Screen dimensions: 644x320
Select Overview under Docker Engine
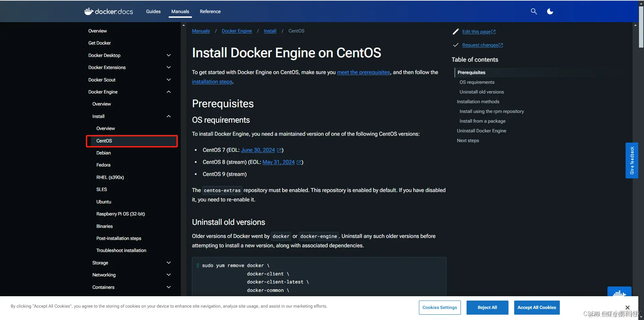pyautogui.click(x=102, y=104)
